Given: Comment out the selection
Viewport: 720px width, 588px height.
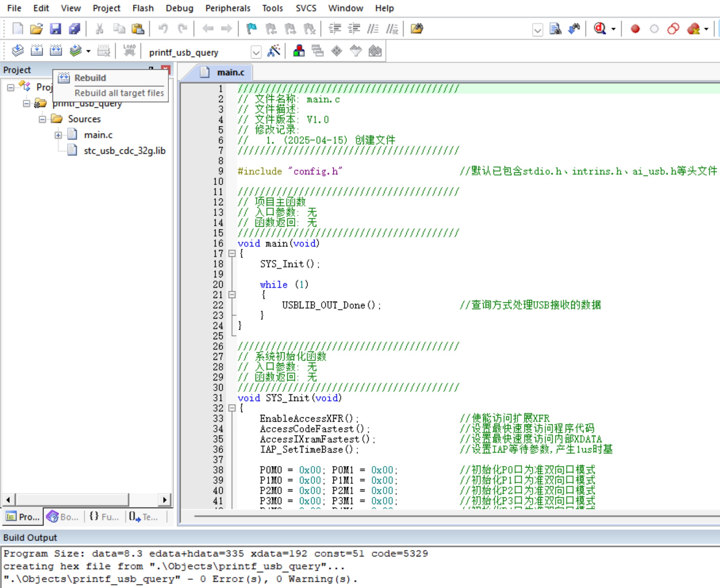Looking at the screenshot, I should 373,29.
